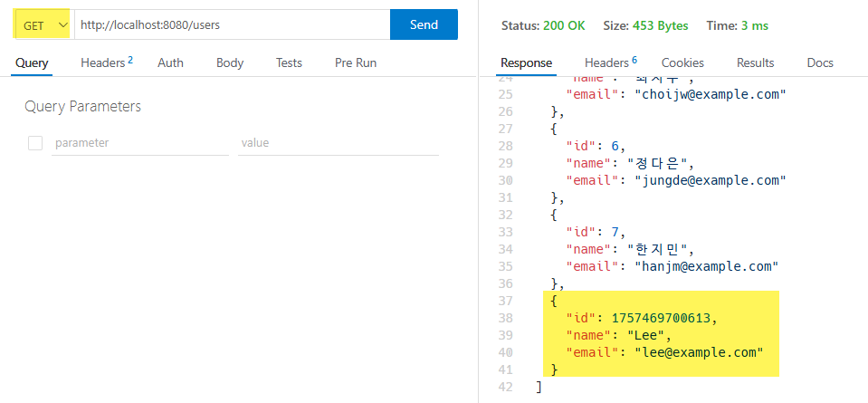Open the Results tab

[x=755, y=63]
